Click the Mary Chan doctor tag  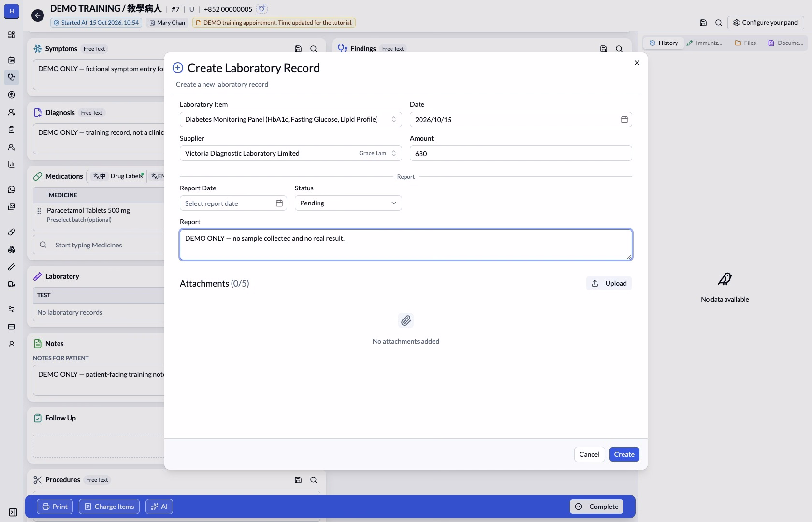[167, 23]
